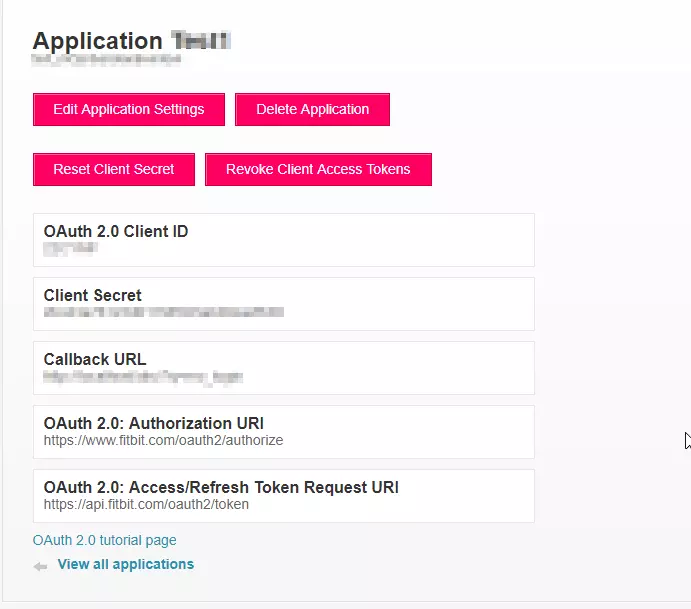Select the authorization URI https://www.fitbit.com/oauth2/authorize
691x609 pixels.
tap(163, 440)
